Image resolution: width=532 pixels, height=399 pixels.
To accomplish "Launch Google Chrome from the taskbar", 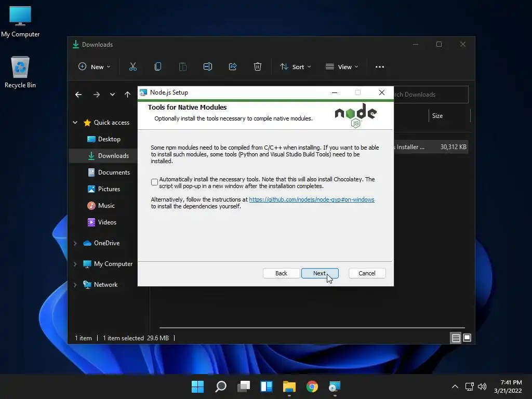I will pos(312,387).
